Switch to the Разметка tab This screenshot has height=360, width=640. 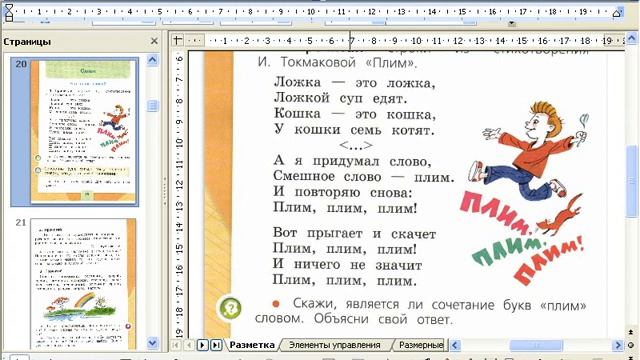pos(252,345)
